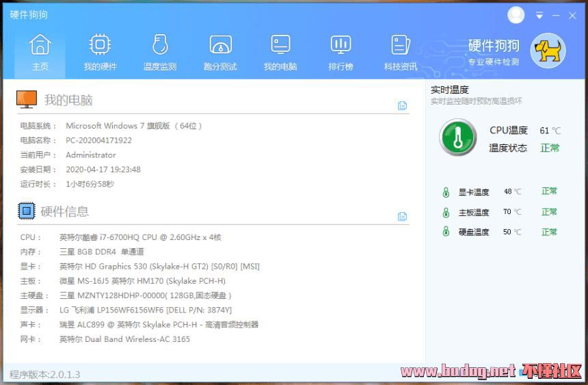Viewport: 588px width, 385px height.
Task: Click the 显卡温度 thermometer icon
Action: click(446, 192)
